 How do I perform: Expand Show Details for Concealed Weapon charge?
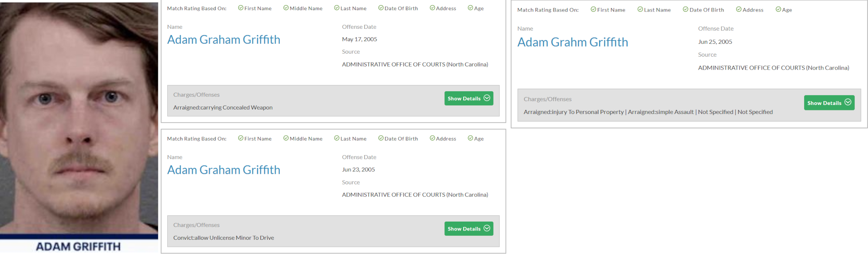coord(468,98)
